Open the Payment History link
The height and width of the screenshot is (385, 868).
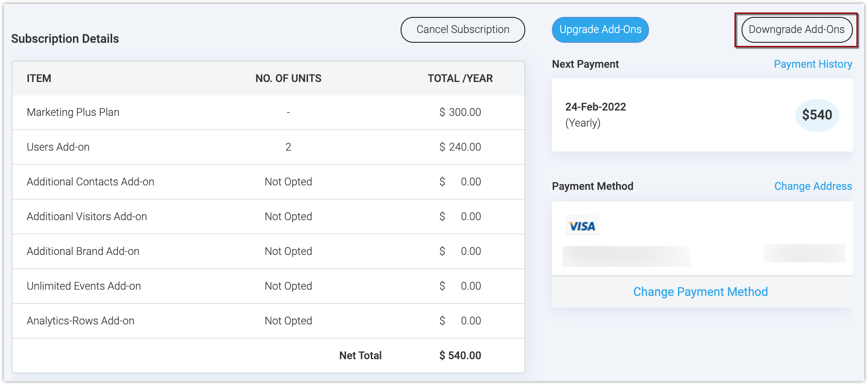813,64
